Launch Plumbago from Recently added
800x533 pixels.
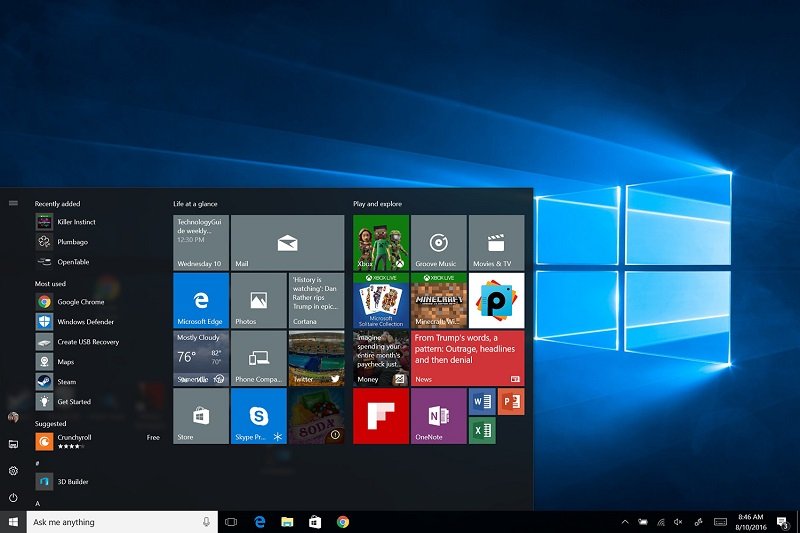pyautogui.click(x=97, y=242)
